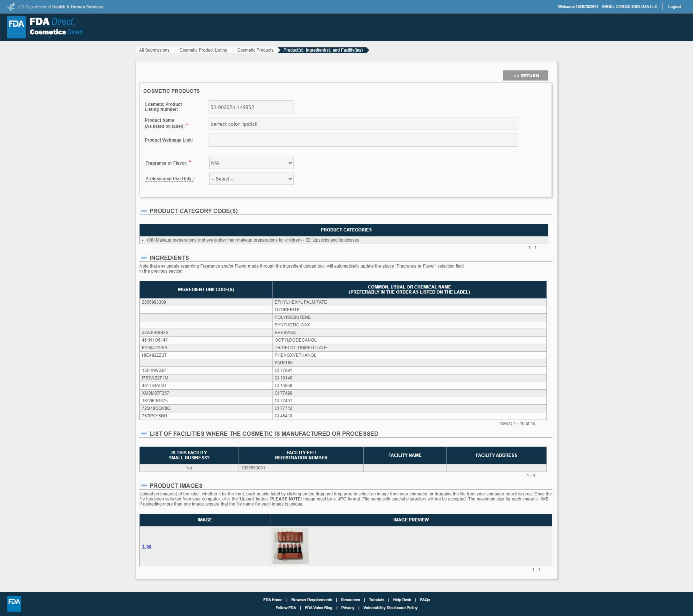
Task: Open Help Desk footer link
Action: (402, 600)
